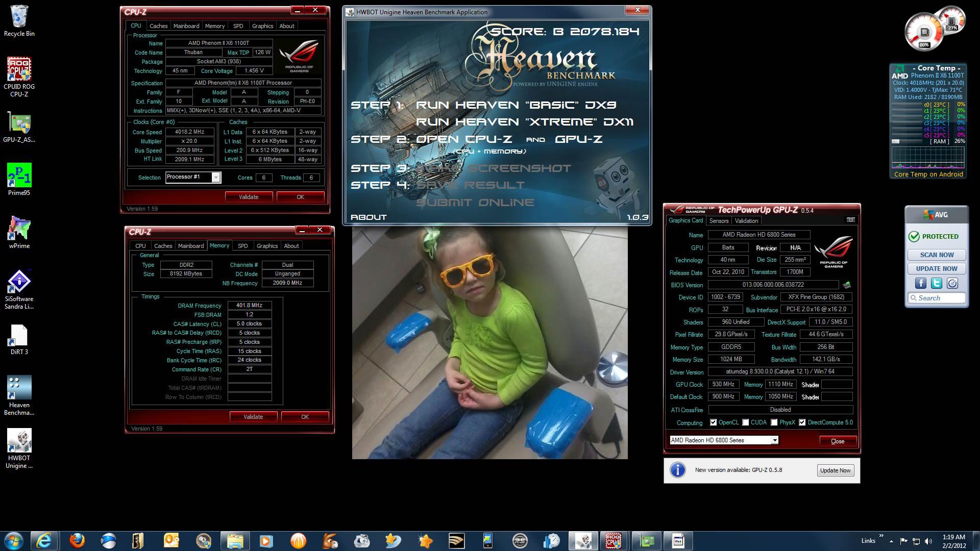Open Mainboard tab in top CPU-Z window
Viewport: 980px width, 551px height.
(x=186, y=26)
